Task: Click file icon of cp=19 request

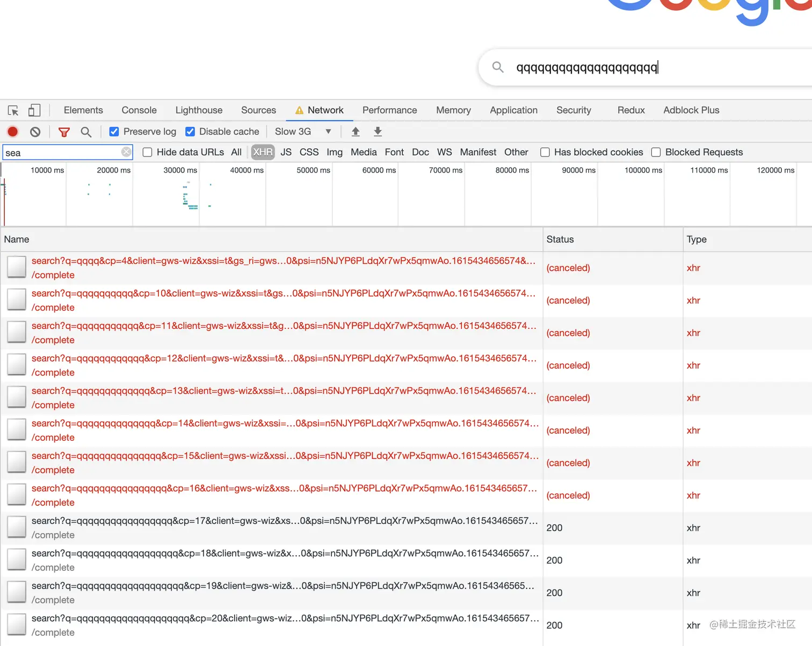Action: point(17,592)
